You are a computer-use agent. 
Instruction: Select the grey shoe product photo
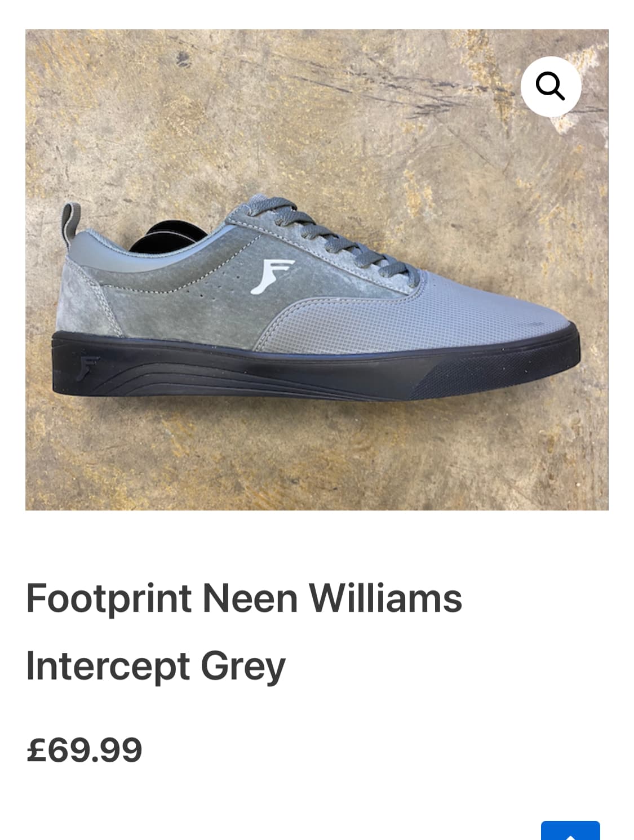[317, 270]
